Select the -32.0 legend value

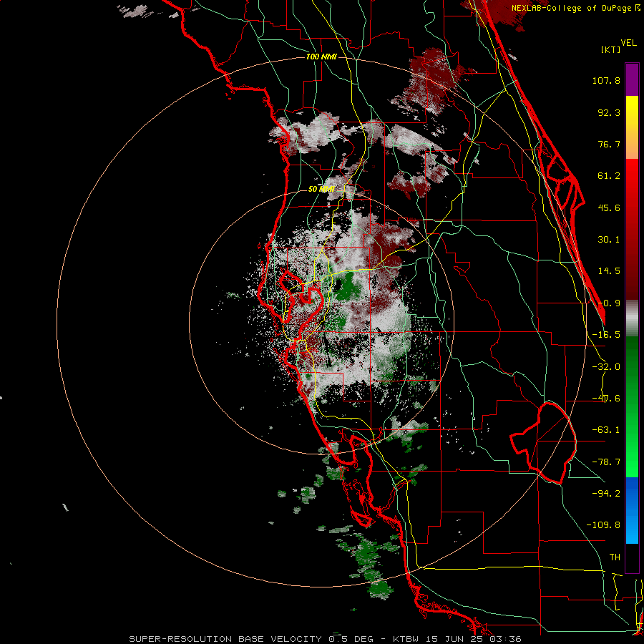606,367
